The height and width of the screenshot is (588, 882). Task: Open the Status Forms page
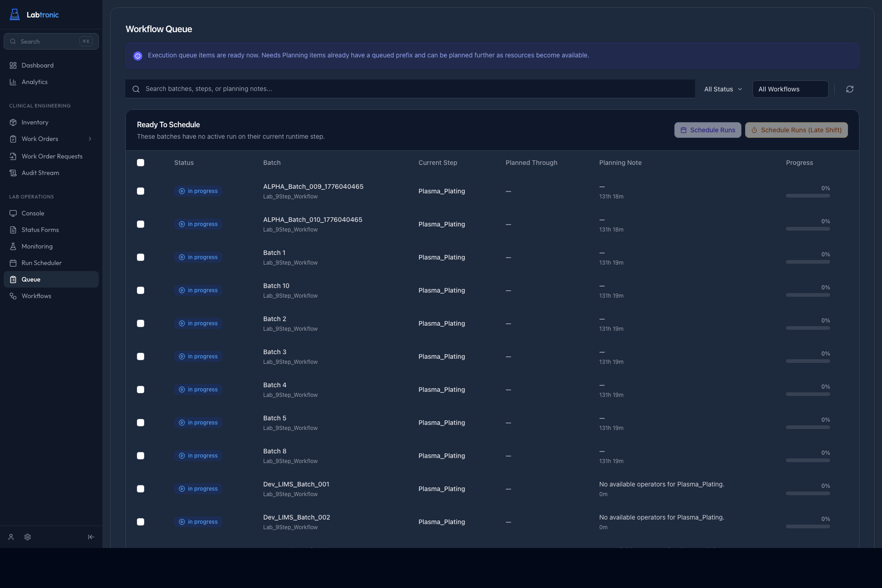point(40,230)
